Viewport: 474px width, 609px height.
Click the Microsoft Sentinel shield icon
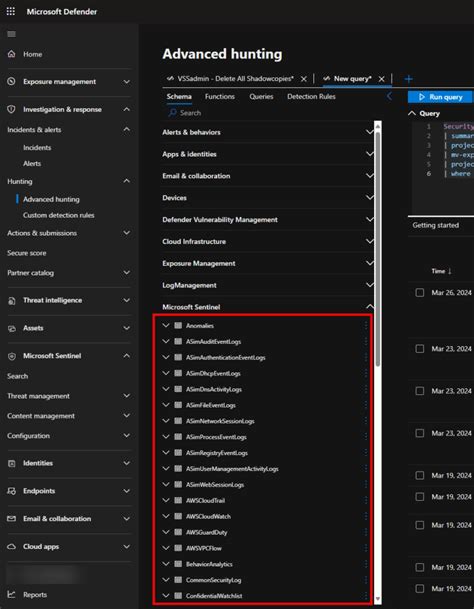point(12,356)
